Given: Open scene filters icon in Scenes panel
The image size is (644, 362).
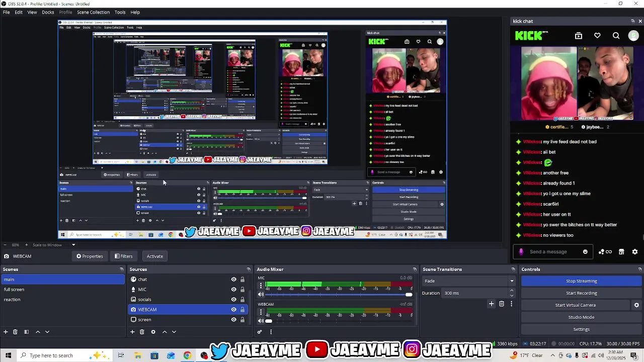Looking at the screenshot, I should click(x=26, y=332).
